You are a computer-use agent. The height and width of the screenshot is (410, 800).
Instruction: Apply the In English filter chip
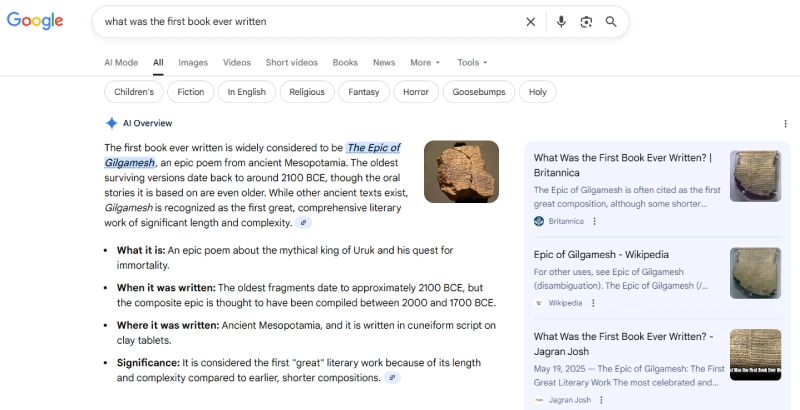(246, 92)
